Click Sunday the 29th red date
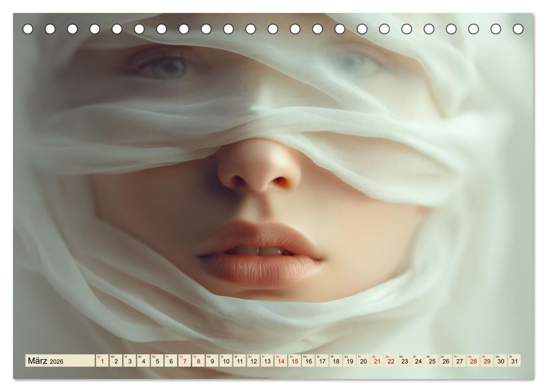 (x=487, y=361)
